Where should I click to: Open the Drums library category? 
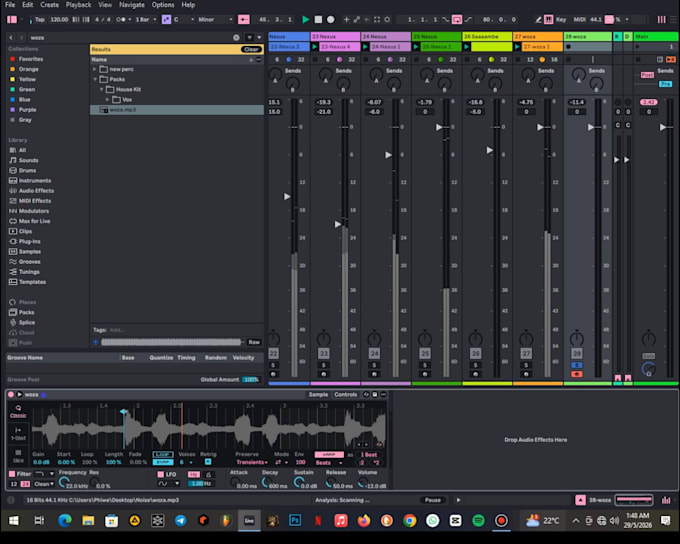click(x=23, y=170)
